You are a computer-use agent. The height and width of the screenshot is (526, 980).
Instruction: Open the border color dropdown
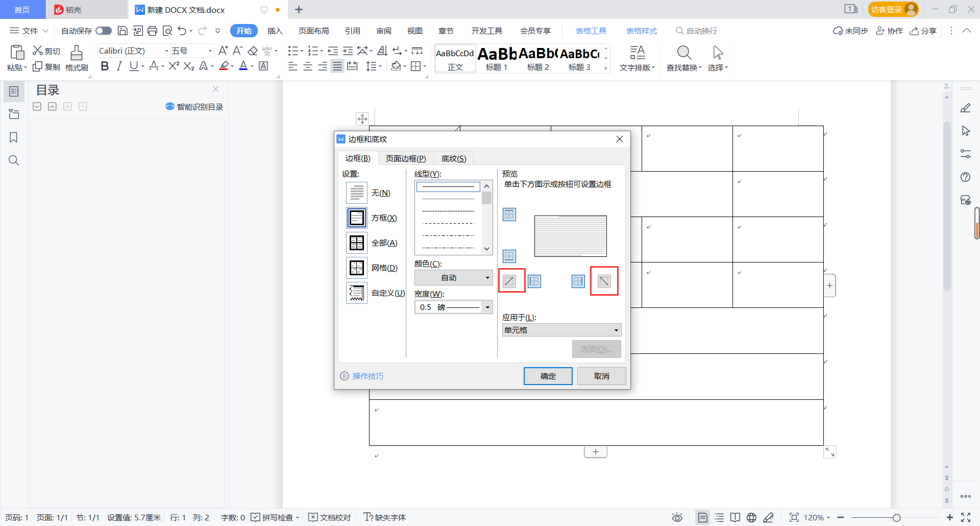coord(453,278)
